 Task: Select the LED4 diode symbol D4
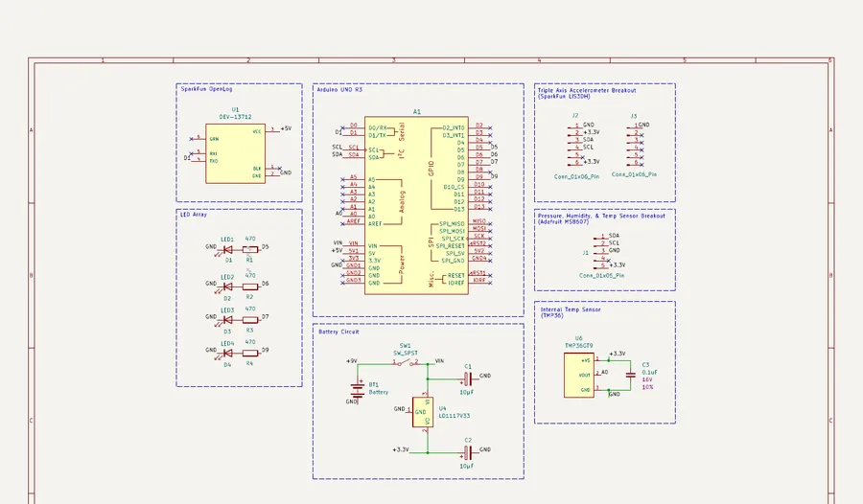(x=226, y=354)
